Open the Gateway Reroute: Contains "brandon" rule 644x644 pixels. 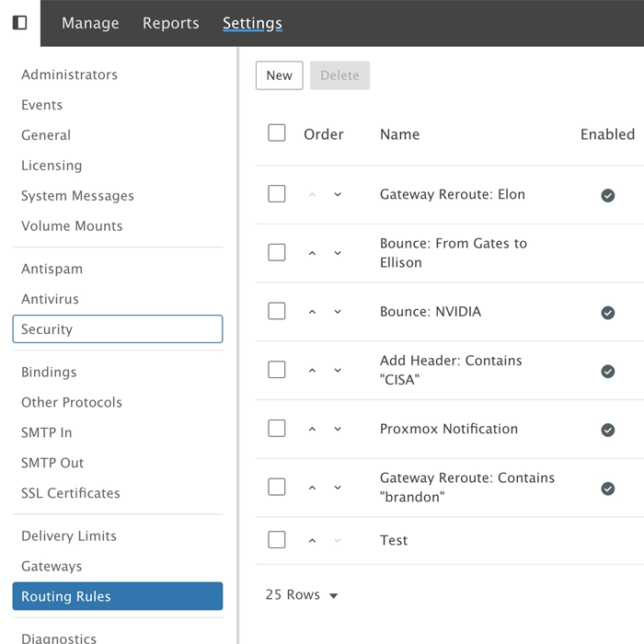(x=467, y=488)
